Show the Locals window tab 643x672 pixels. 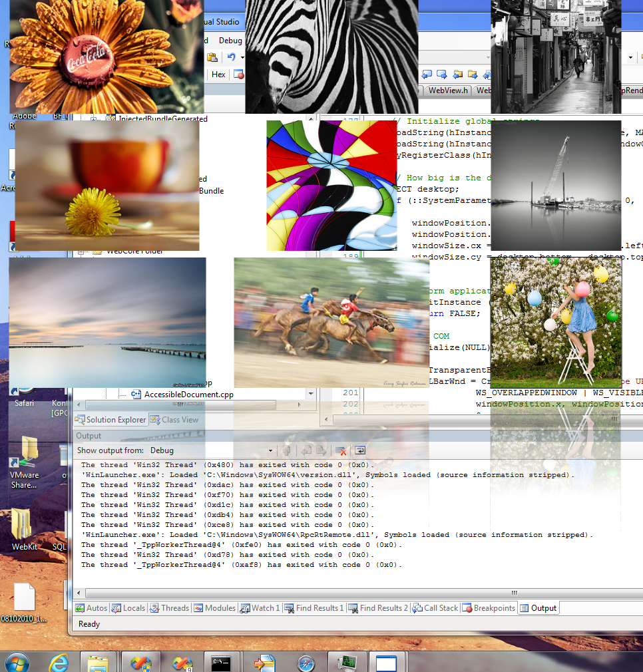pos(128,608)
